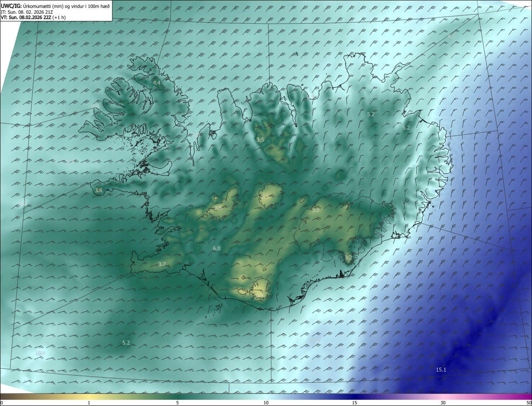The width and height of the screenshot is (532, 406).
Task: Click the title "UWC/IG: Úrkomumætti (mm) og vindur"
Action: [x=55, y=6]
